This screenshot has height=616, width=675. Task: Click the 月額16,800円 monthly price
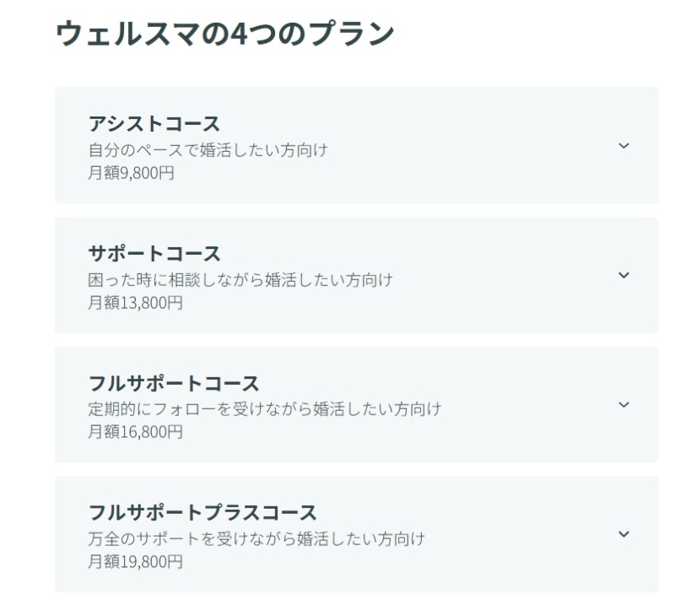tap(135, 432)
